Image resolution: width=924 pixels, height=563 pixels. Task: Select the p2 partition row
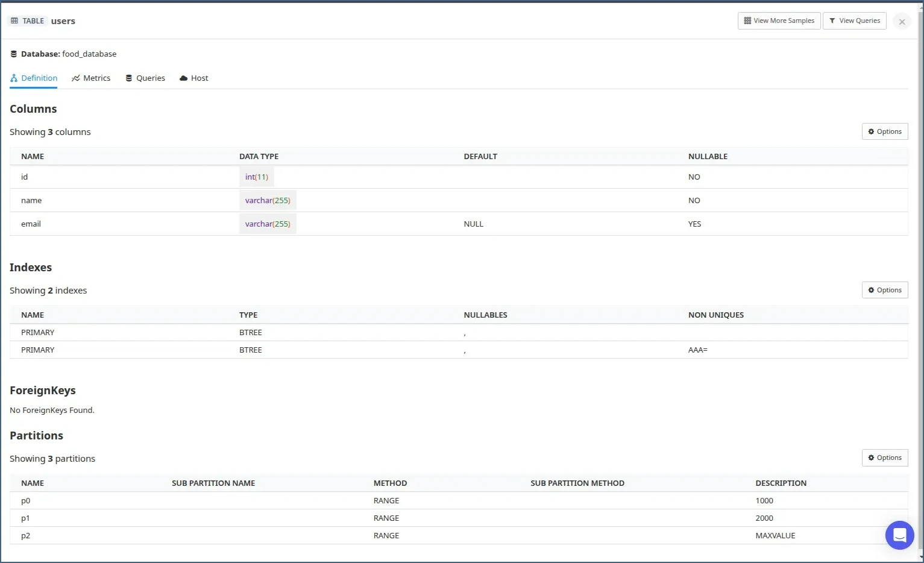click(x=25, y=536)
